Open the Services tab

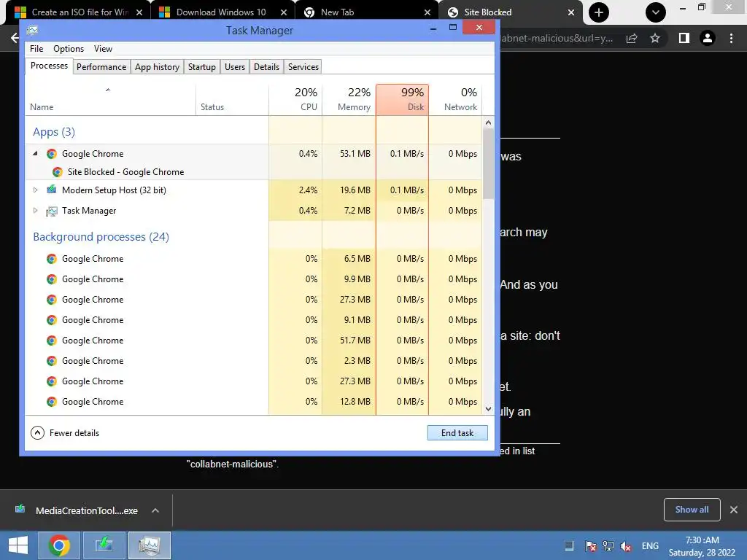303,66
